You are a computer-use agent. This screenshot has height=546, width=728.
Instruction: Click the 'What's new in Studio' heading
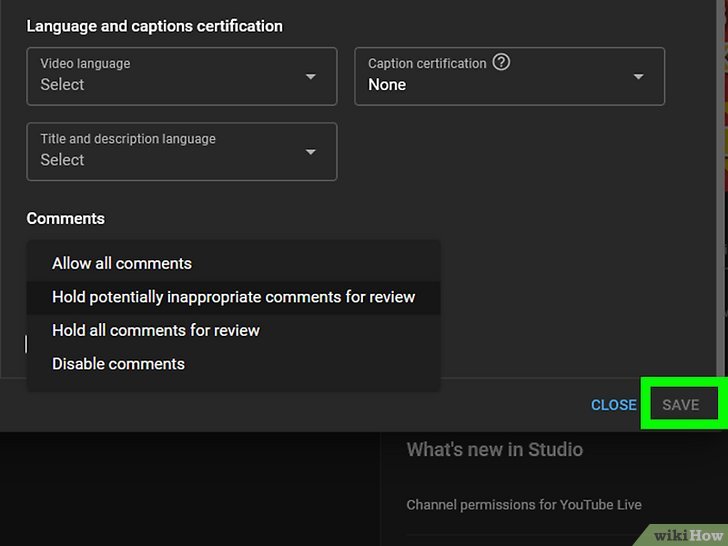(x=494, y=449)
